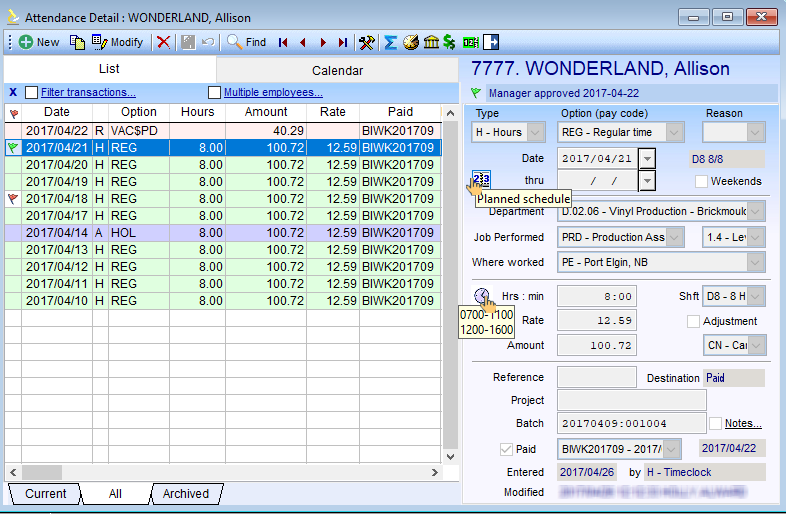Open the Date picker dropdown arrow
The image size is (786, 514).
pyautogui.click(x=648, y=158)
